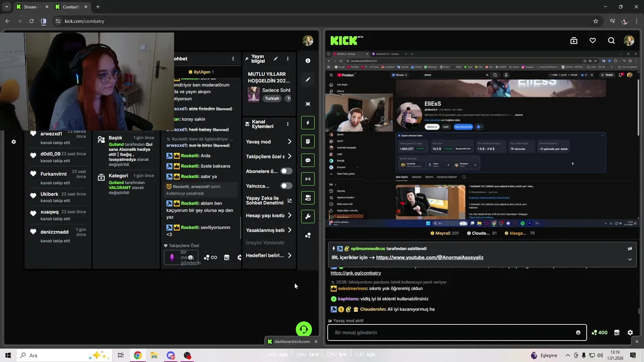Open the Kanal Eylemleri three-dot menu
This screenshot has width=644, height=362.
point(288,124)
